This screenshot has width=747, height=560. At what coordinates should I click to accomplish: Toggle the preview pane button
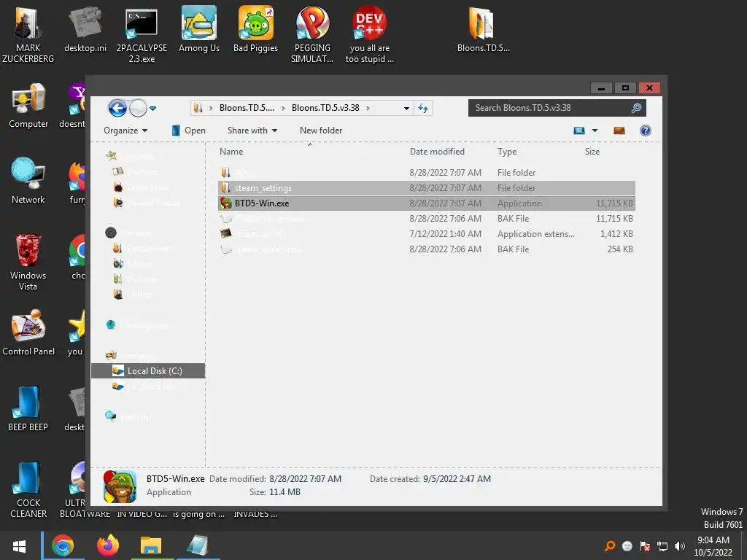619,131
